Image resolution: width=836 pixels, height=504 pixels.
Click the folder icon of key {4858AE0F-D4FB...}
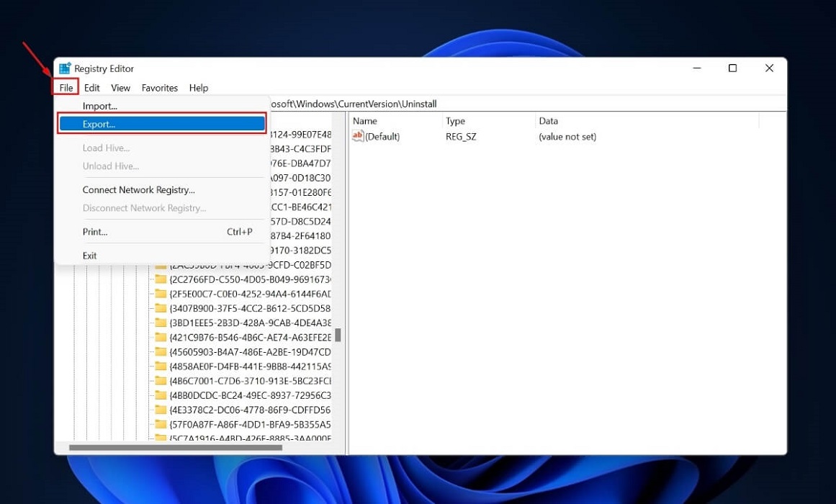pyautogui.click(x=160, y=366)
